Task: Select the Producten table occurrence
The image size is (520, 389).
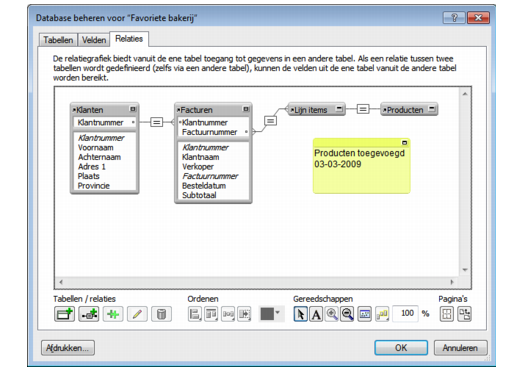Action: (409, 109)
